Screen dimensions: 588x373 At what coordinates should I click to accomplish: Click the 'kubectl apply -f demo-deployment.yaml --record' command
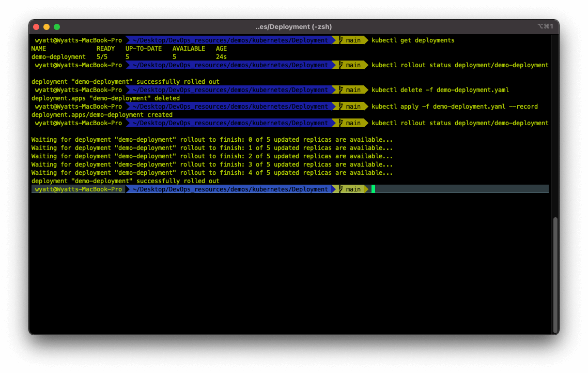(455, 107)
